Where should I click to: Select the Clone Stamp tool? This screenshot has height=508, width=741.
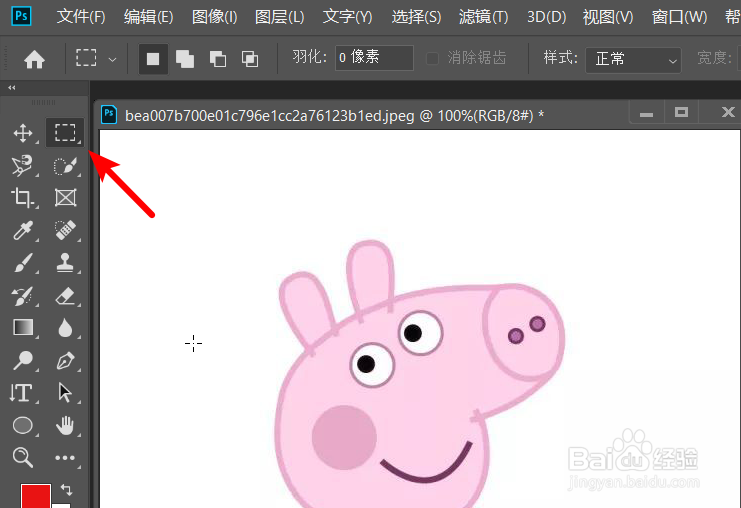pyautogui.click(x=65, y=262)
